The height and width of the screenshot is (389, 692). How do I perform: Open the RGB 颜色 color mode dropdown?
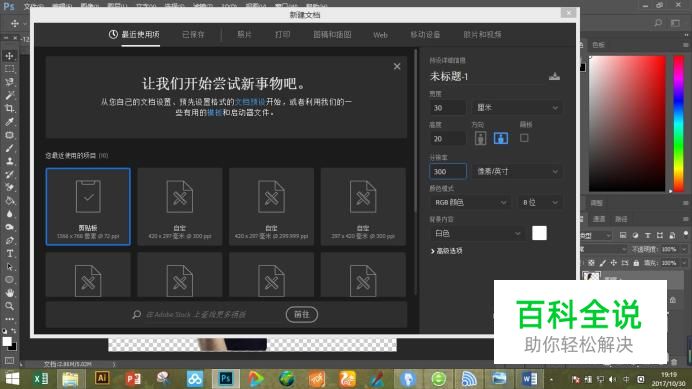(470, 202)
